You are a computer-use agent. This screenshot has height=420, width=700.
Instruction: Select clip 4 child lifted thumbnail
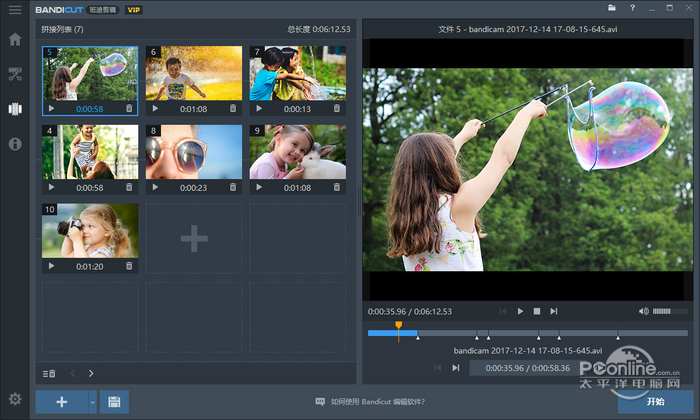90,152
